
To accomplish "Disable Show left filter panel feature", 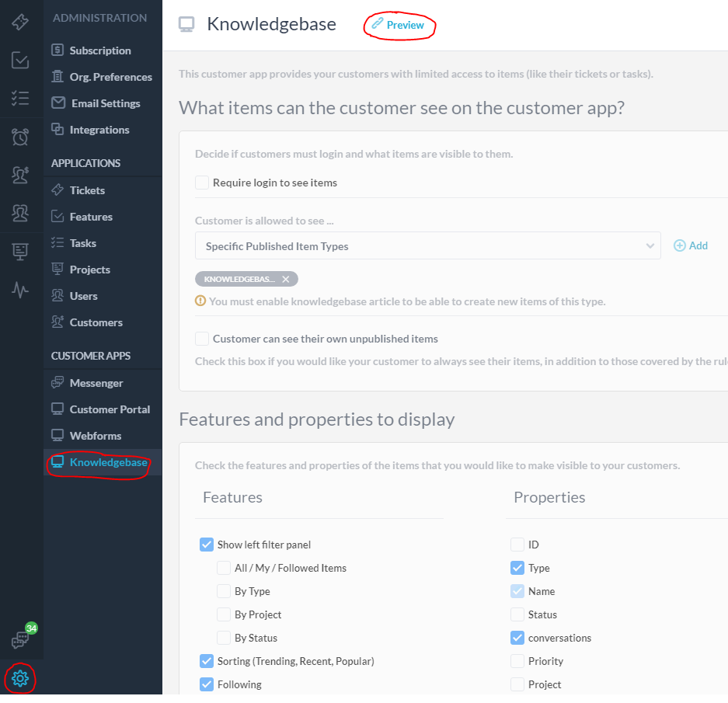I will point(207,545).
